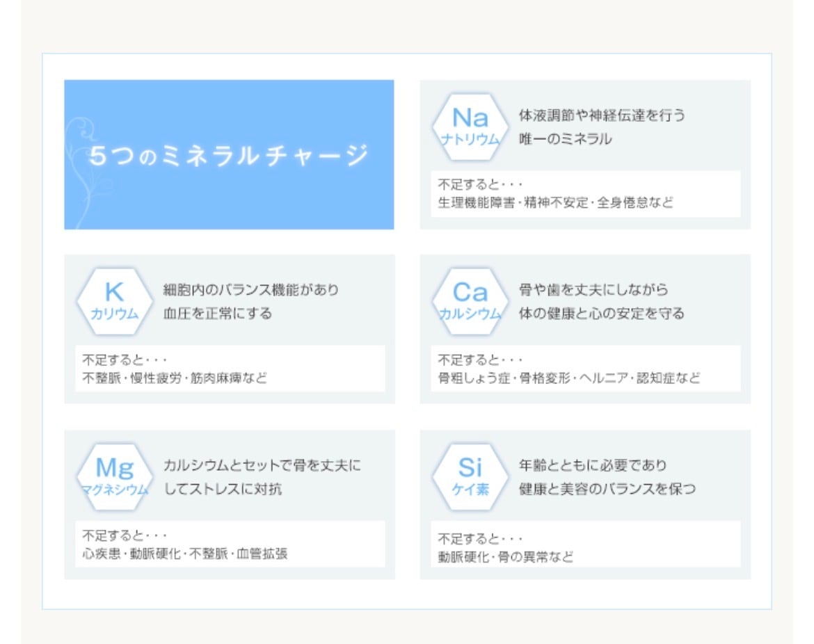Viewport: 814px width, 644px height.
Task: Click text 心疾患・動脈硬化・不整脈・血管拡張
Action: point(185,554)
